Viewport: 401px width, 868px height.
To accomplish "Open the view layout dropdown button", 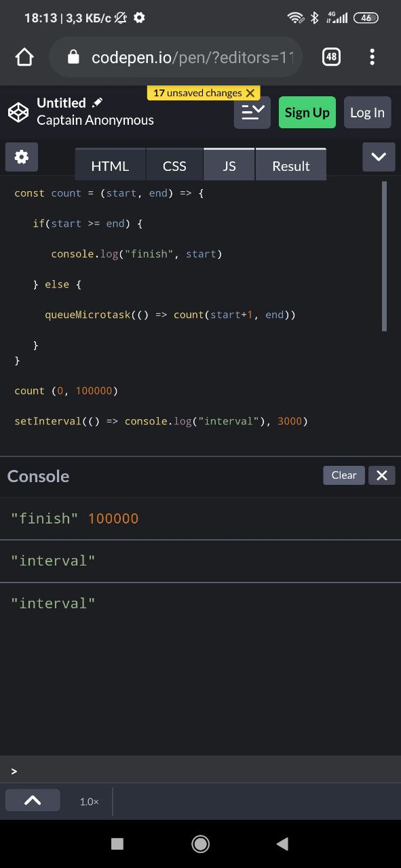I will pyautogui.click(x=252, y=113).
